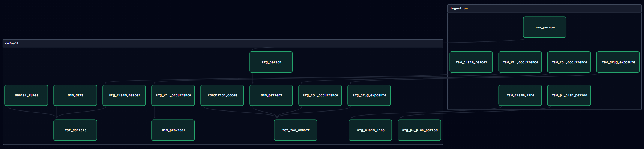Viewport: 644px width, 149px height.
Task: Select the raw_claim_line node
Action: (520, 95)
